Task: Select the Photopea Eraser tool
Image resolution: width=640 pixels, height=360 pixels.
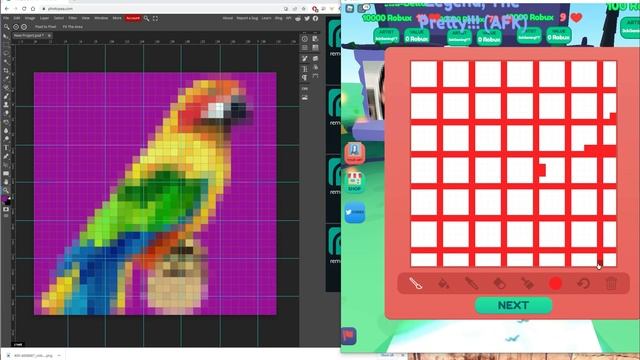Action: click(x=6, y=113)
